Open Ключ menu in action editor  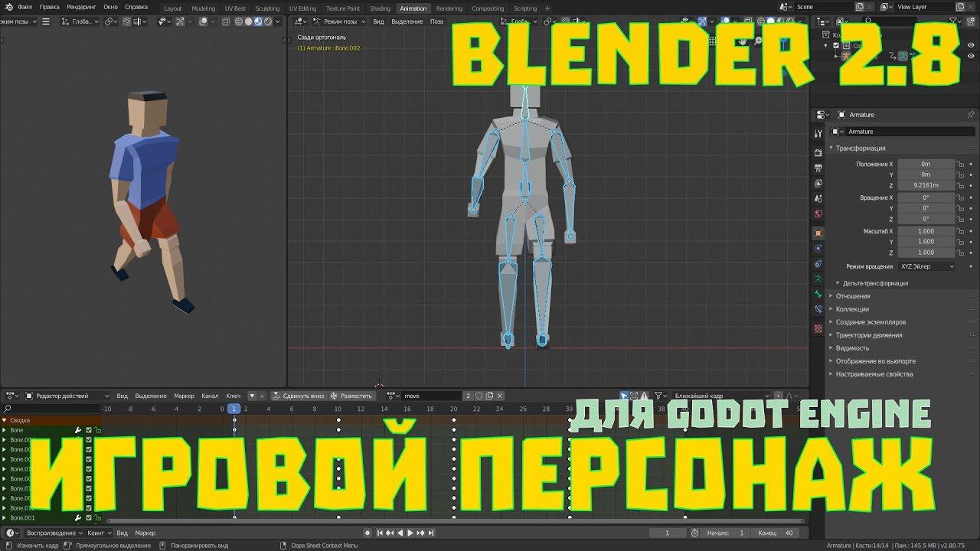point(234,396)
